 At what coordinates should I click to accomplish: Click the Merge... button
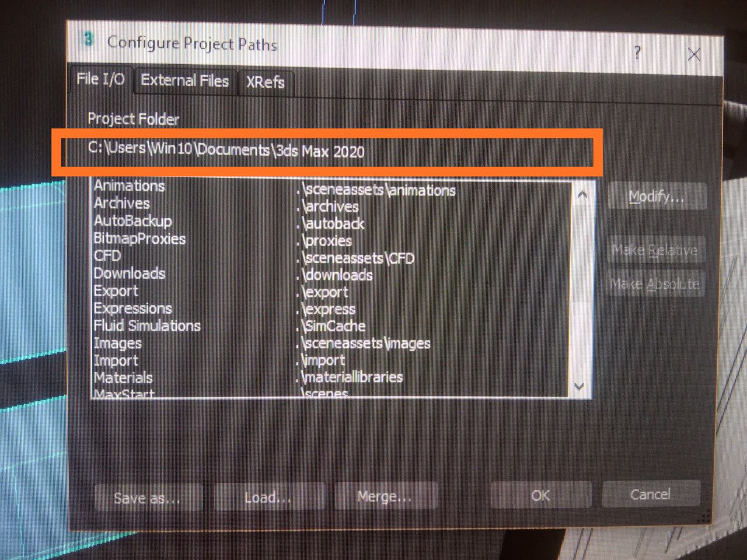coord(385,496)
